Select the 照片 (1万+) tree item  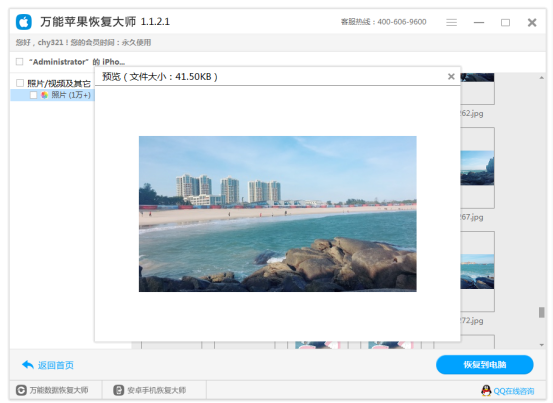(53, 95)
